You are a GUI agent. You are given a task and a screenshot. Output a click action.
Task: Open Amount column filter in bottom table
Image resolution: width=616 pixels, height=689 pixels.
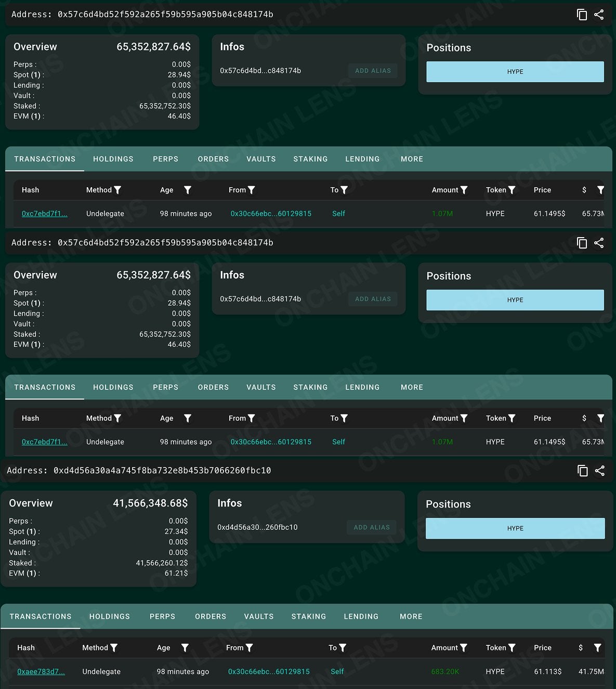pos(464,648)
